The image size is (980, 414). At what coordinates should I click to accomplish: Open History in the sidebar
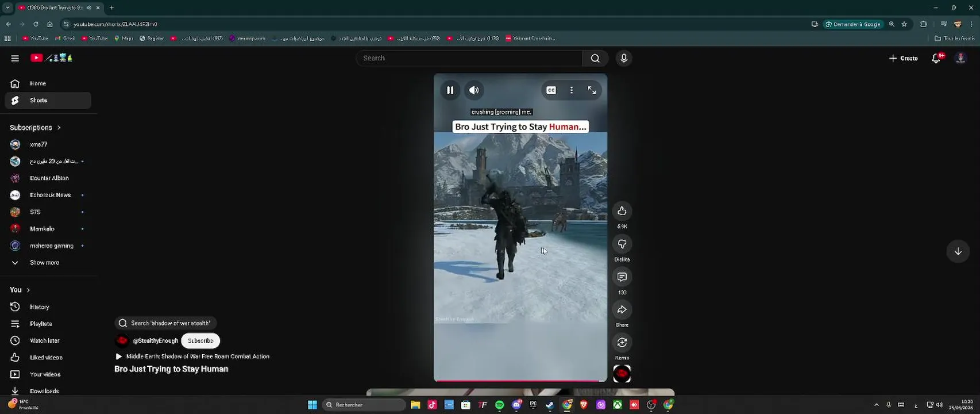coord(48,307)
